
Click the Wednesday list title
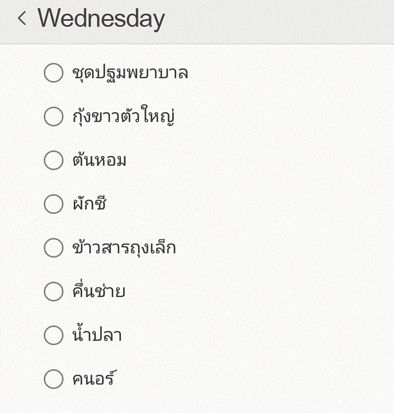[x=101, y=19]
